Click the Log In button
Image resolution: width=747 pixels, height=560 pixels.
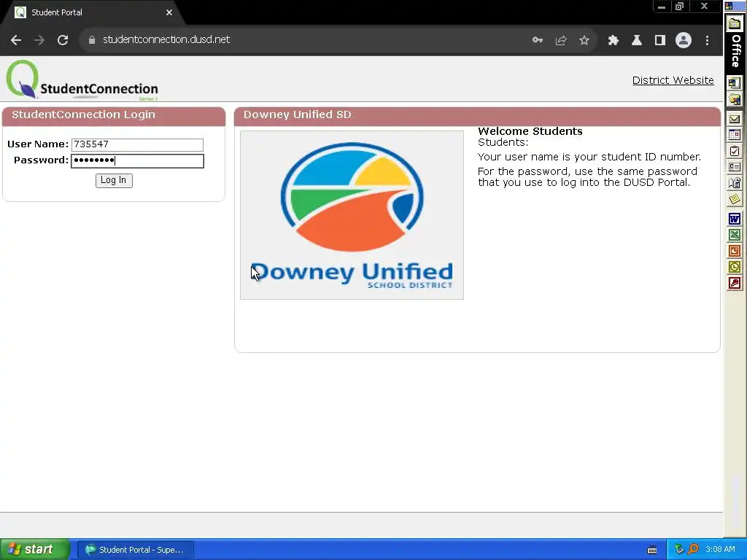click(114, 180)
